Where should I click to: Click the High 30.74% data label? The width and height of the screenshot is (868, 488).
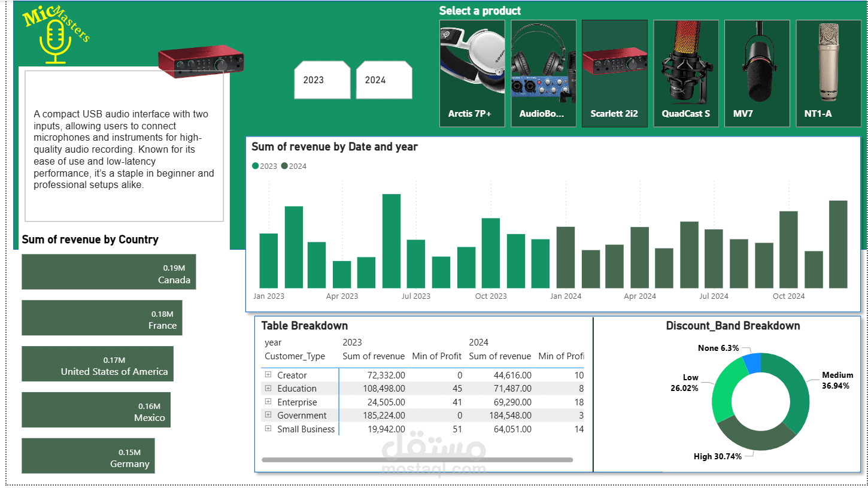(718, 457)
